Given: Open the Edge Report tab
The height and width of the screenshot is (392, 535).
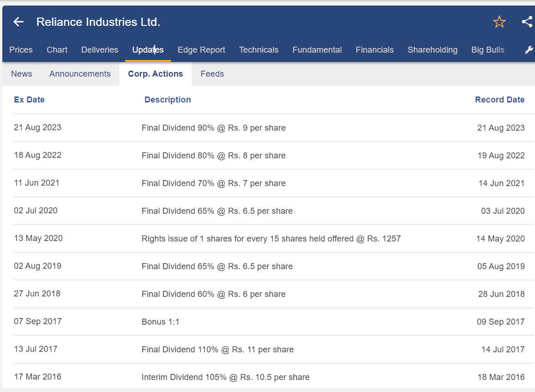Looking at the screenshot, I should [201, 50].
